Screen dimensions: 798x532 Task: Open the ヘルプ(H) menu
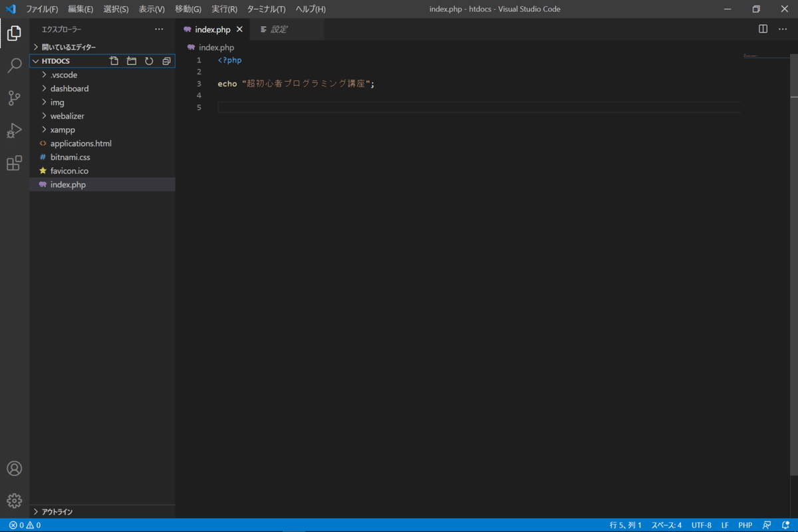(x=311, y=9)
